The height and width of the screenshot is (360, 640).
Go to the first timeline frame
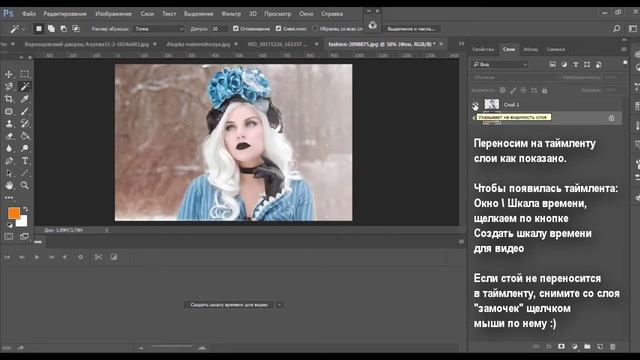7,257
